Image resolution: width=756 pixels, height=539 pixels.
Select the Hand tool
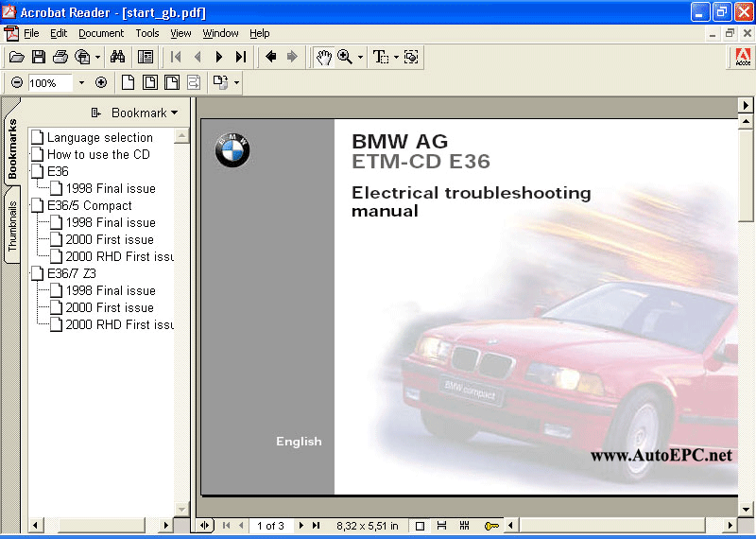[x=324, y=57]
